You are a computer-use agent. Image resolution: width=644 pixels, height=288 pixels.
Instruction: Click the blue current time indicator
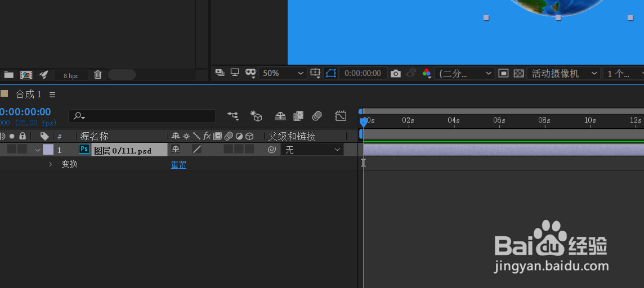click(x=363, y=121)
